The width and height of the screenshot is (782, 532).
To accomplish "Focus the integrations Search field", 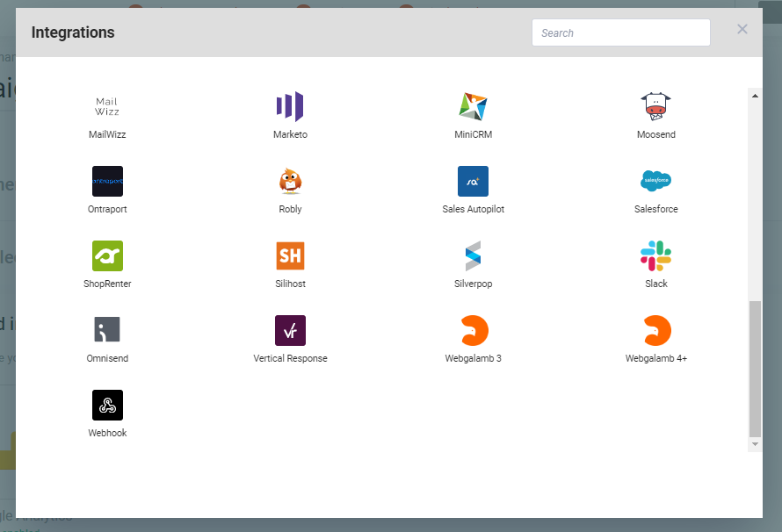I will [x=621, y=32].
